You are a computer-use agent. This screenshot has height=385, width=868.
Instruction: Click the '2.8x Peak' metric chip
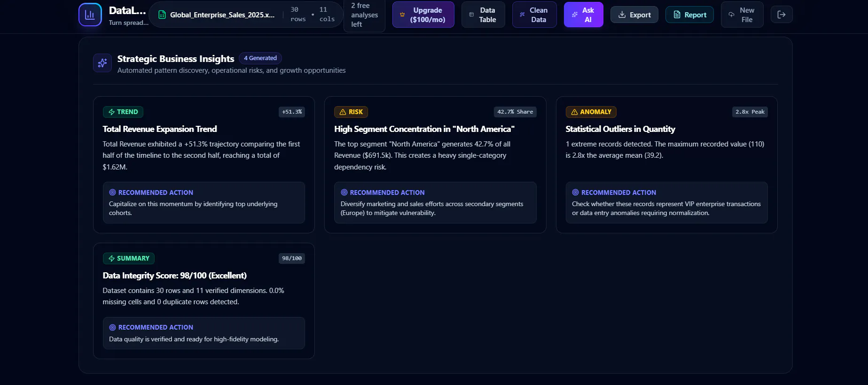coord(750,112)
